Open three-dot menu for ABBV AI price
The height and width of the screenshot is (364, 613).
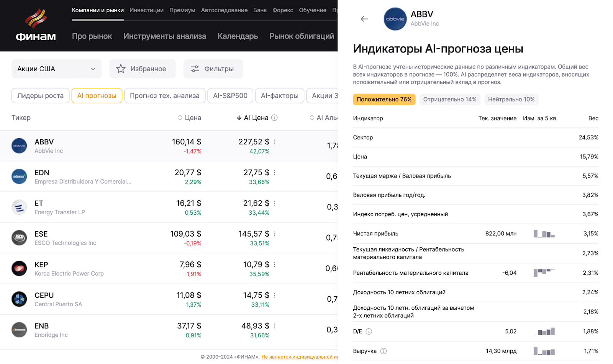274,142
